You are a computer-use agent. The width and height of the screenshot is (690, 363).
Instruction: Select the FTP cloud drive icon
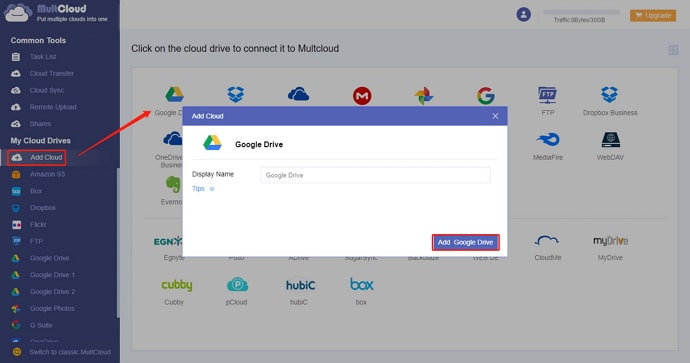point(547,95)
